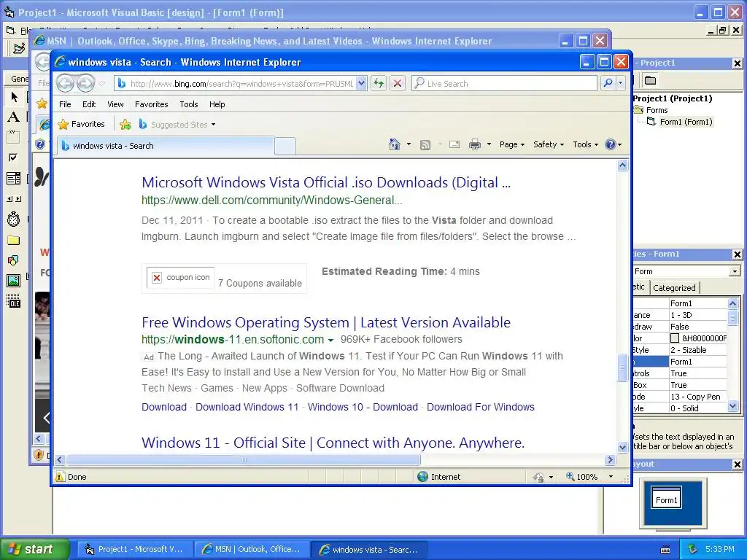This screenshot has width=747, height=560.
Task: Open Free Windows Operating System link
Action: click(x=326, y=322)
